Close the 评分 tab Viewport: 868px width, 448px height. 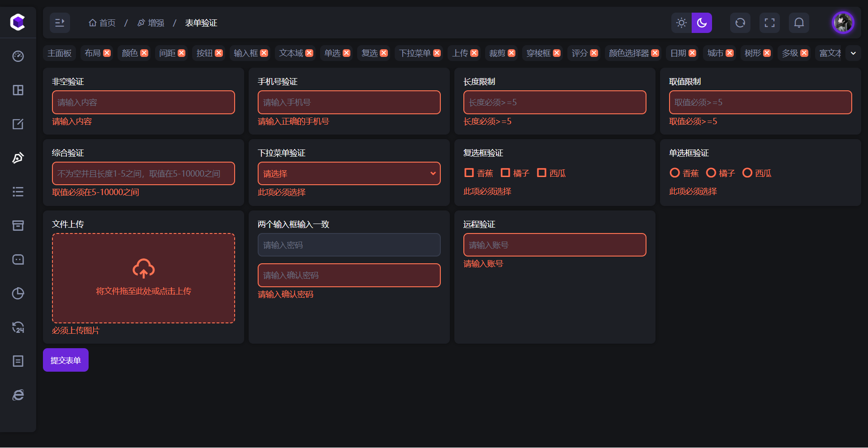pyautogui.click(x=594, y=53)
